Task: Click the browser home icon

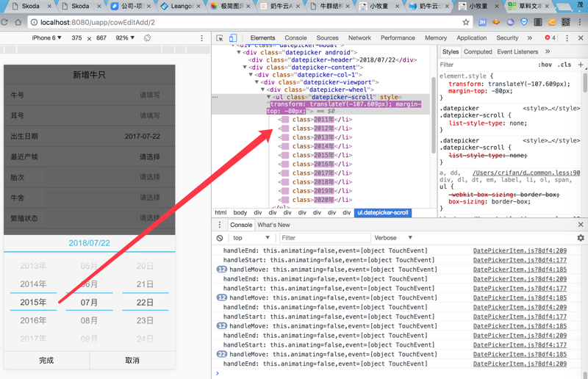Action: 18,22
